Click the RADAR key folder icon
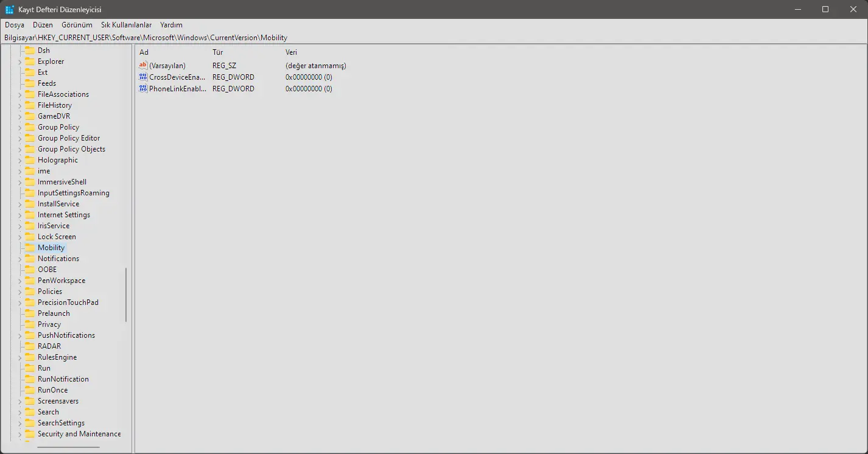This screenshot has width=868, height=454. coord(29,346)
